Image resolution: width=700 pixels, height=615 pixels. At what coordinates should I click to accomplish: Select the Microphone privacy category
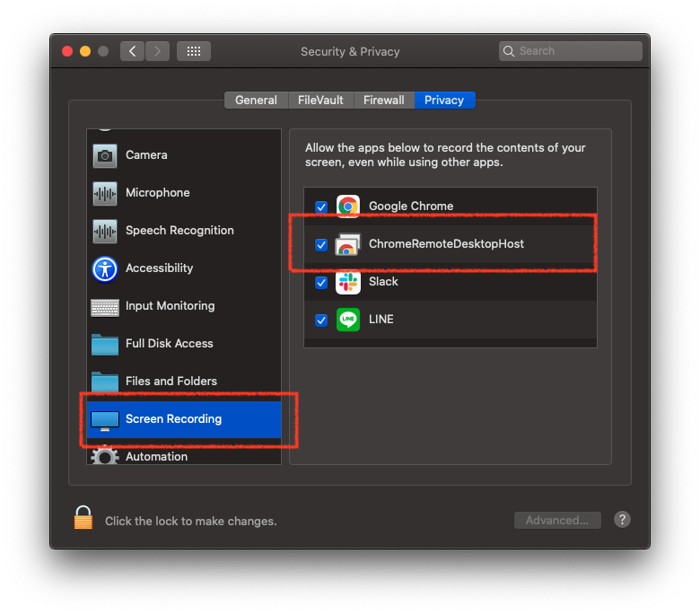tap(157, 193)
